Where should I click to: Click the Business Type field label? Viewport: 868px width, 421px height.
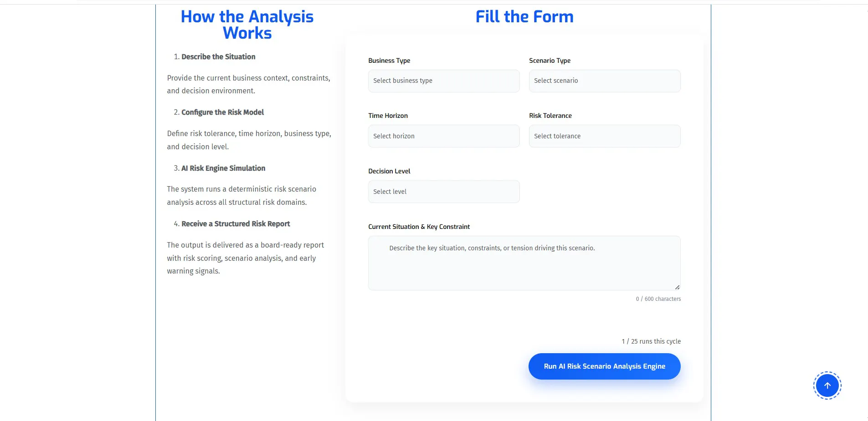pyautogui.click(x=389, y=61)
